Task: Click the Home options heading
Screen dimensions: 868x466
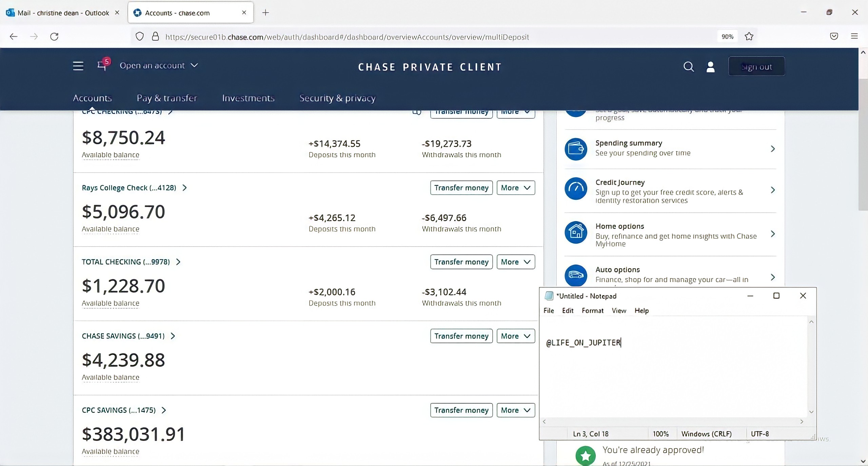Action: click(x=620, y=226)
